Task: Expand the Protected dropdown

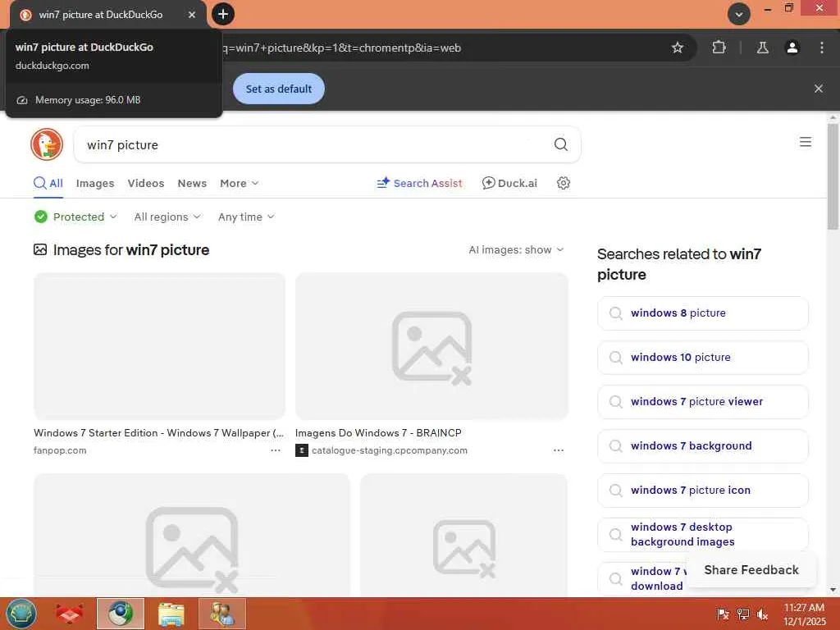Action: [75, 217]
